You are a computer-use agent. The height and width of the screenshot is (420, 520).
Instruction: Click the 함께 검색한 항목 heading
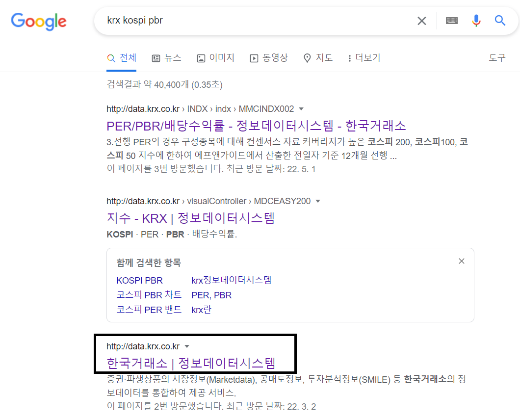coord(149,263)
